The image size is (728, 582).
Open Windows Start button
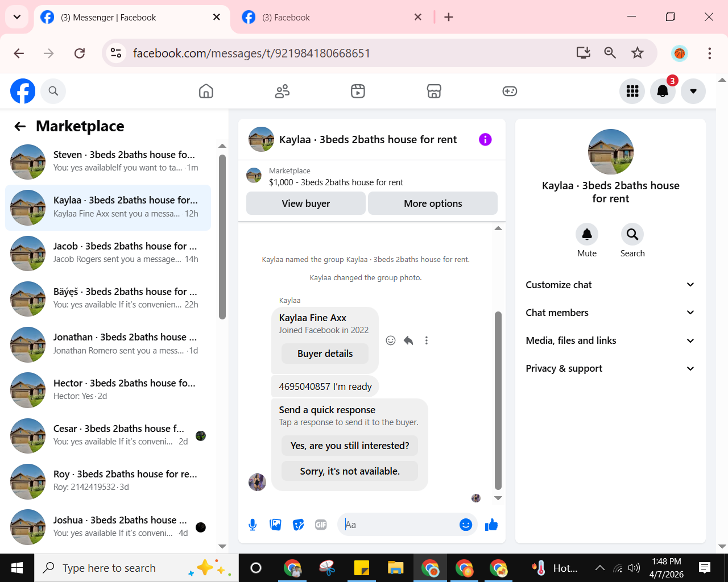pyautogui.click(x=17, y=568)
